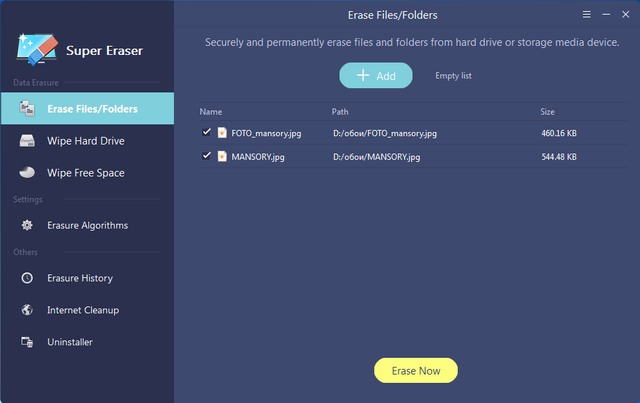
Task: Click the Wipe Hard Drive icon
Action: click(x=28, y=141)
